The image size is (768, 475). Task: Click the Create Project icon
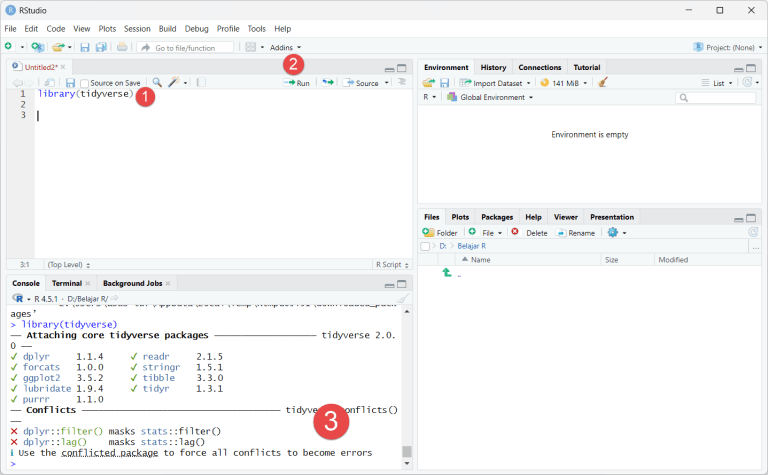pos(37,47)
